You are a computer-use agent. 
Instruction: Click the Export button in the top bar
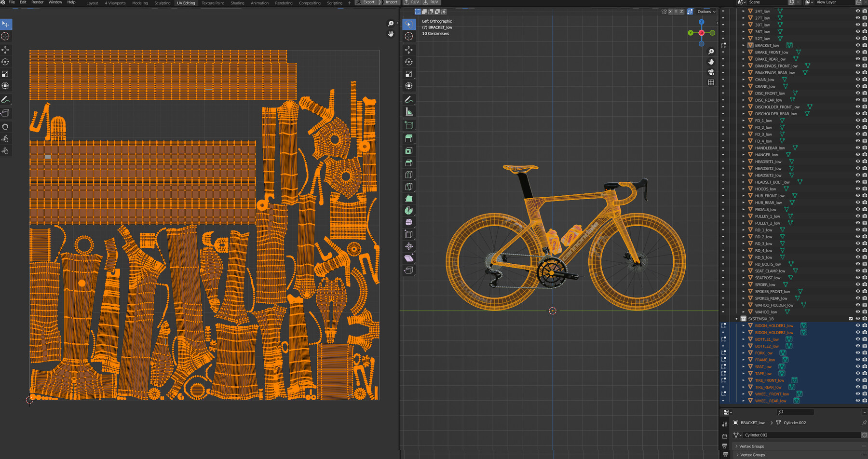tap(366, 2)
